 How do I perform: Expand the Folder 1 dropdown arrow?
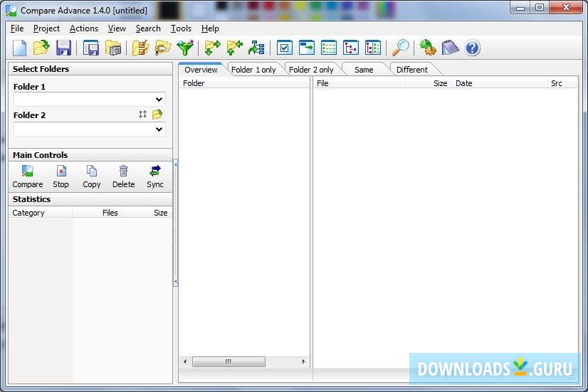[159, 100]
